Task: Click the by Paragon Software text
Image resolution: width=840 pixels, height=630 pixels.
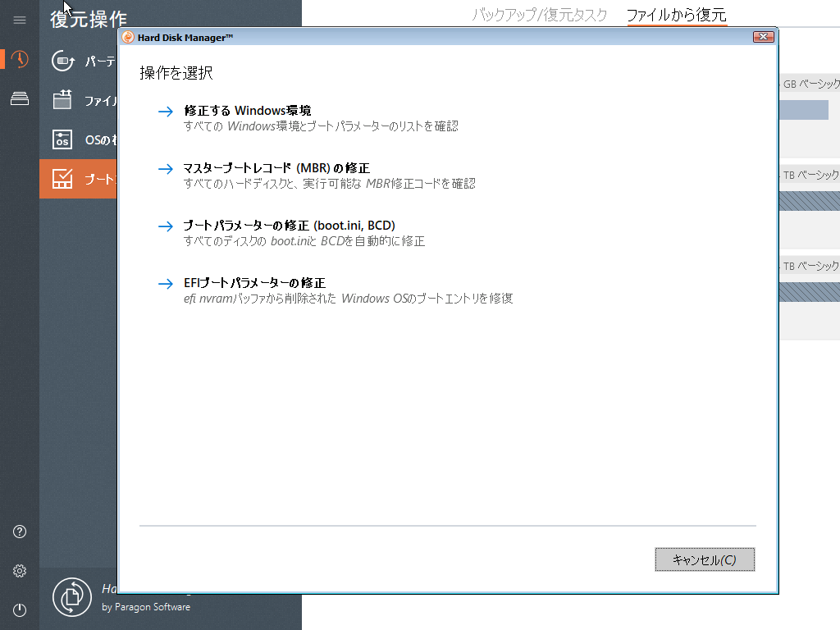Action: [146, 607]
